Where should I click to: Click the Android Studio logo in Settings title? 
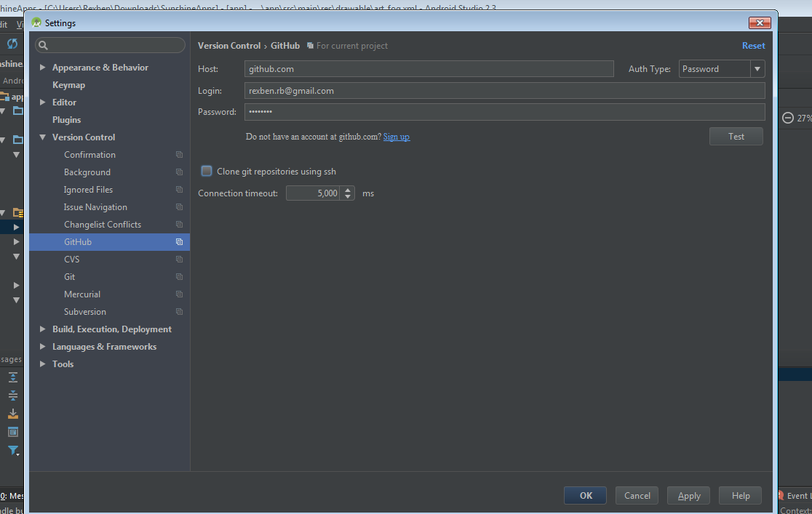[36, 23]
